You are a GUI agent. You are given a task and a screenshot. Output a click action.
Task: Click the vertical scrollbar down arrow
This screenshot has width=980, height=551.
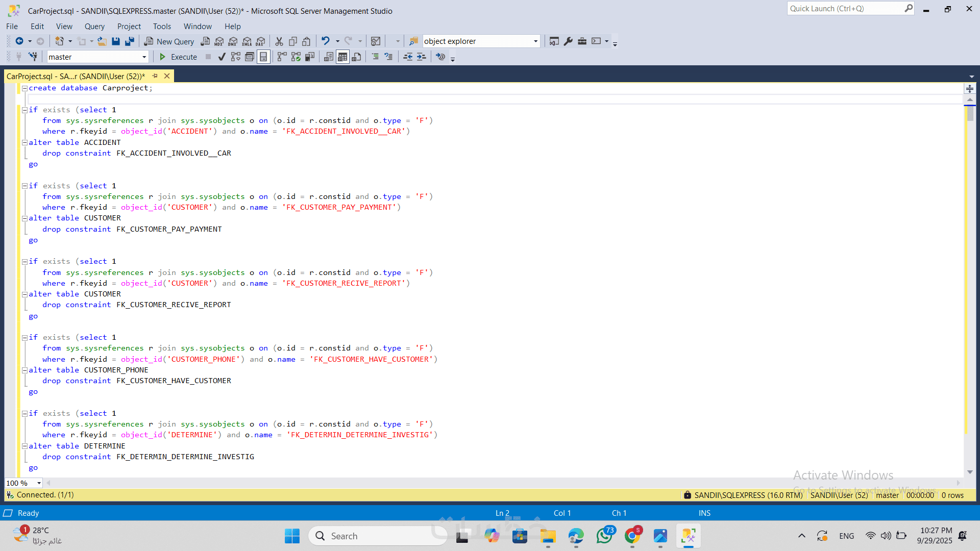coord(970,472)
